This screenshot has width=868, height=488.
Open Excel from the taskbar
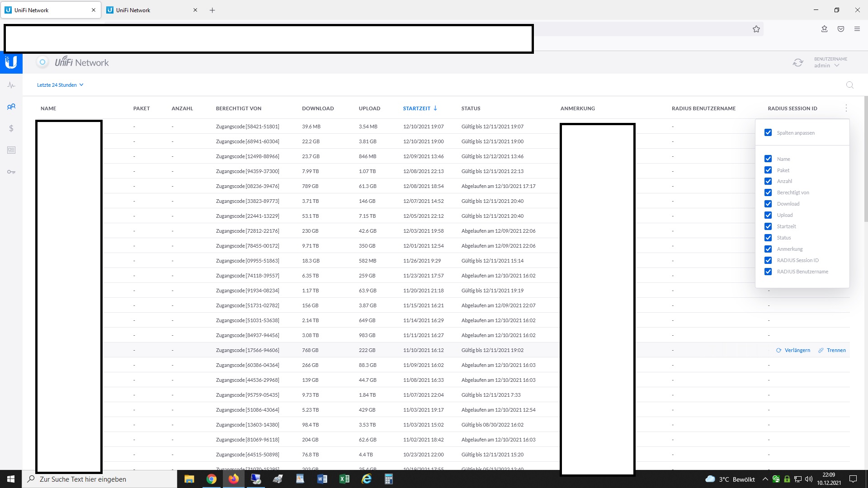coord(344,479)
